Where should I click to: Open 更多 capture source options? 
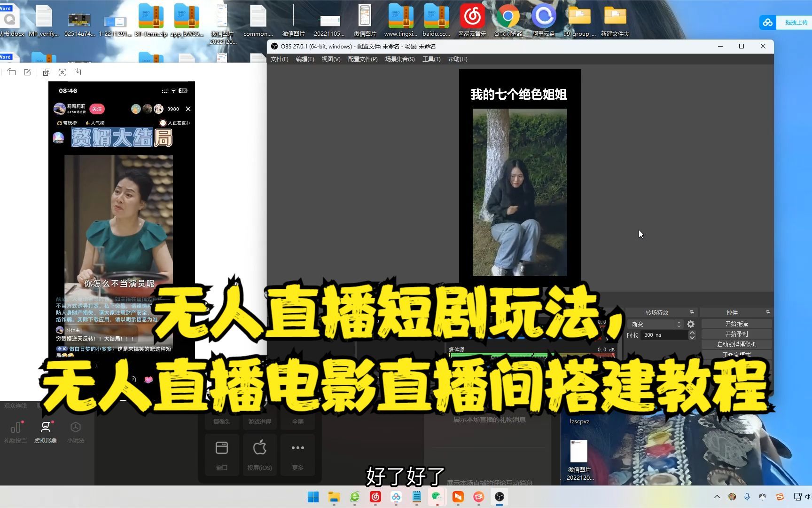[x=298, y=454]
